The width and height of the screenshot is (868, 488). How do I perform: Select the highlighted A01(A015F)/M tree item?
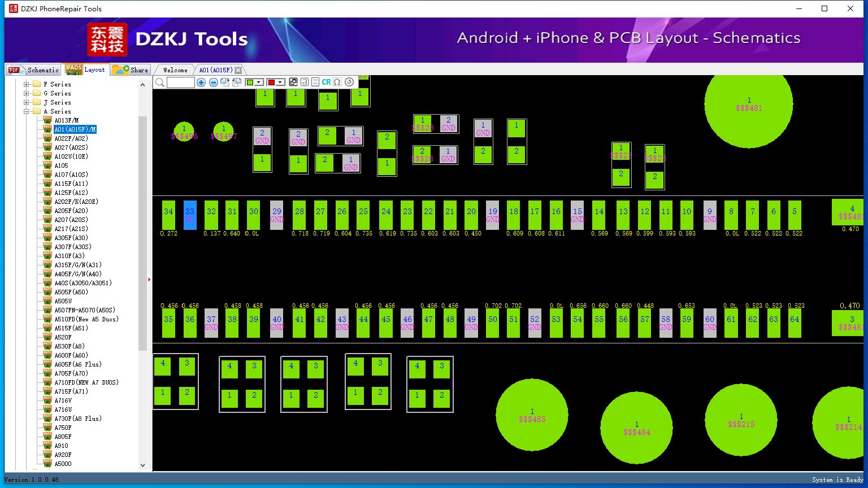75,129
